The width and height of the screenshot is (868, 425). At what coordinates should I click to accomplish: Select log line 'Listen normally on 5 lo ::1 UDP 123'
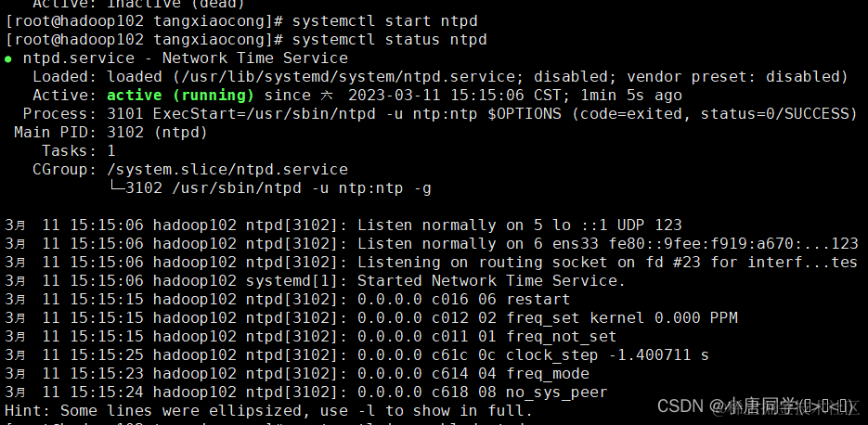343,225
